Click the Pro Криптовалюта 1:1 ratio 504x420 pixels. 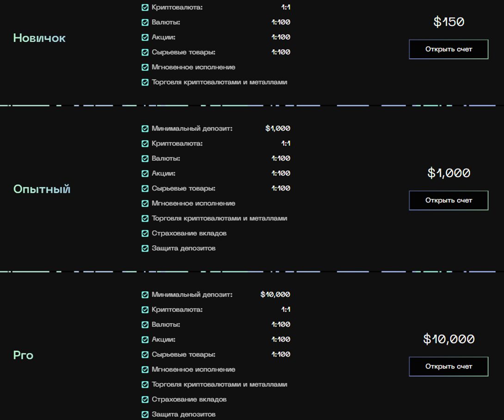(x=286, y=309)
